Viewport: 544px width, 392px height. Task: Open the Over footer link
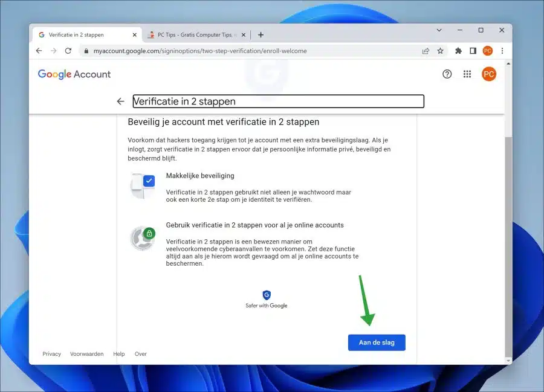(140, 354)
